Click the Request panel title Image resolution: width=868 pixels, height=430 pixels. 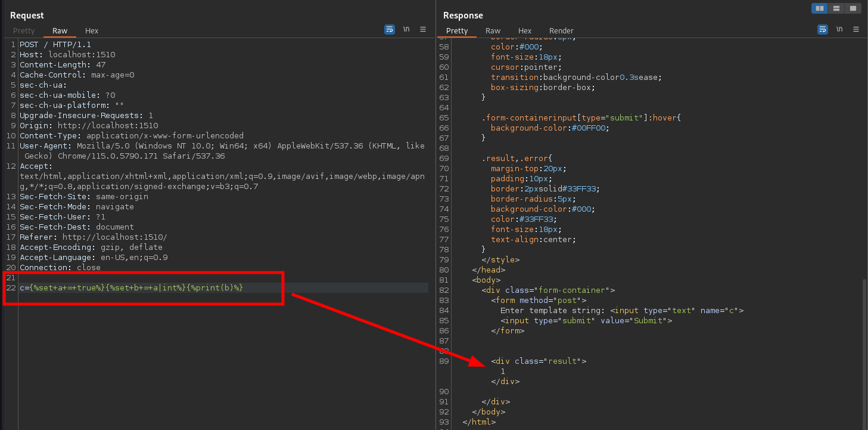coord(27,15)
